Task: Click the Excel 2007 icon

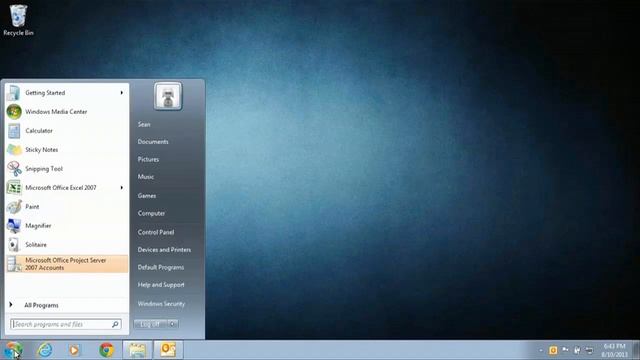Action: pyautogui.click(x=14, y=188)
